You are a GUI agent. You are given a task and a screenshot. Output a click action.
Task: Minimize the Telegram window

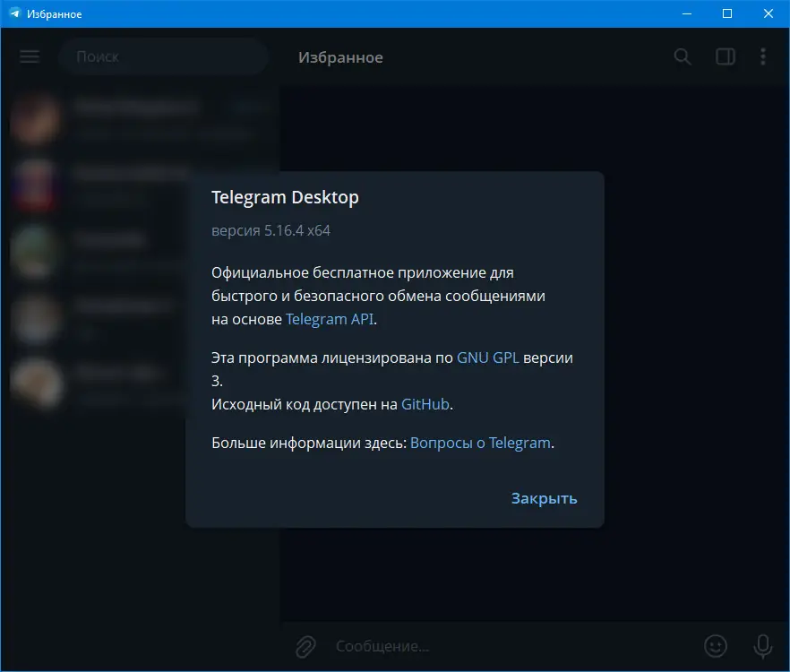pos(686,13)
